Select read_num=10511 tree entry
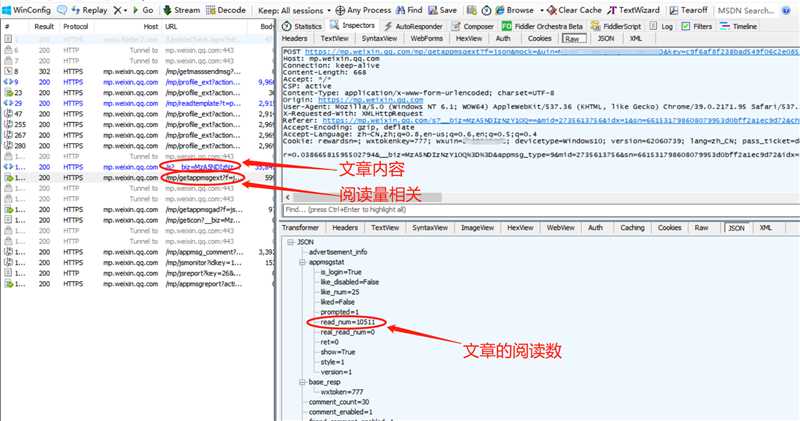800x421 pixels. click(x=347, y=322)
